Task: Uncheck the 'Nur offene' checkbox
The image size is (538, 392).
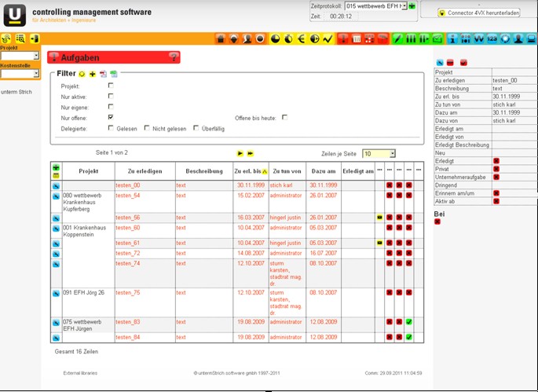Action: (111, 117)
